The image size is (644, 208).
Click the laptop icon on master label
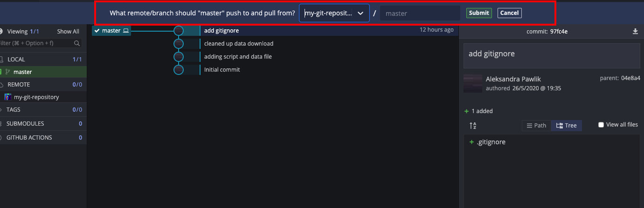(x=125, y=31)
